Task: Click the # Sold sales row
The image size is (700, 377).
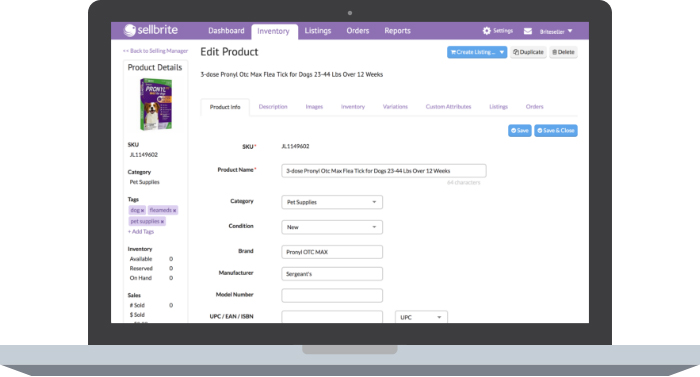Action: pyautogui.click(x=151, y=306)
